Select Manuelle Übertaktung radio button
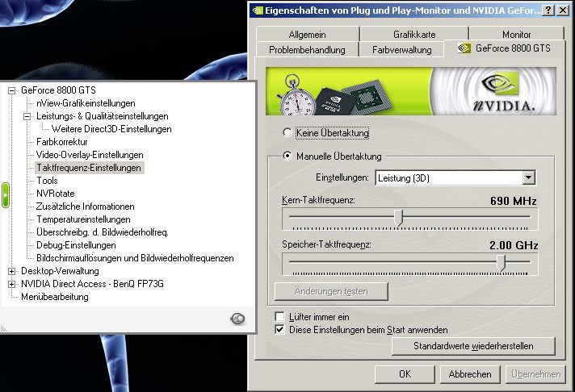The image size is (575, 392). coord(287,156)
